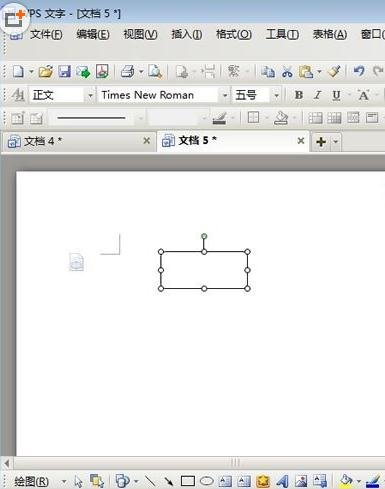Open the paste options dropdown arrow
Image resolution: width=385 pixels, height=489 pixels.
[x=319, y=71]
